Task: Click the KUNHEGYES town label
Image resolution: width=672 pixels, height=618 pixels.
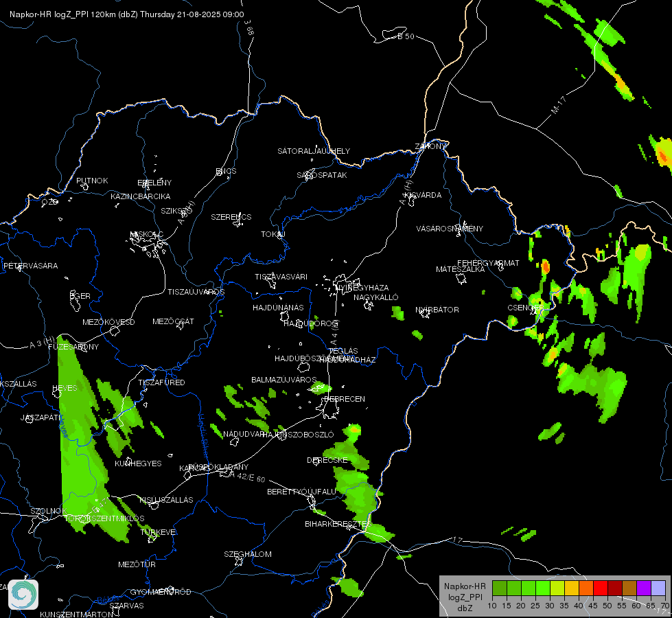Action: (138, 463)
